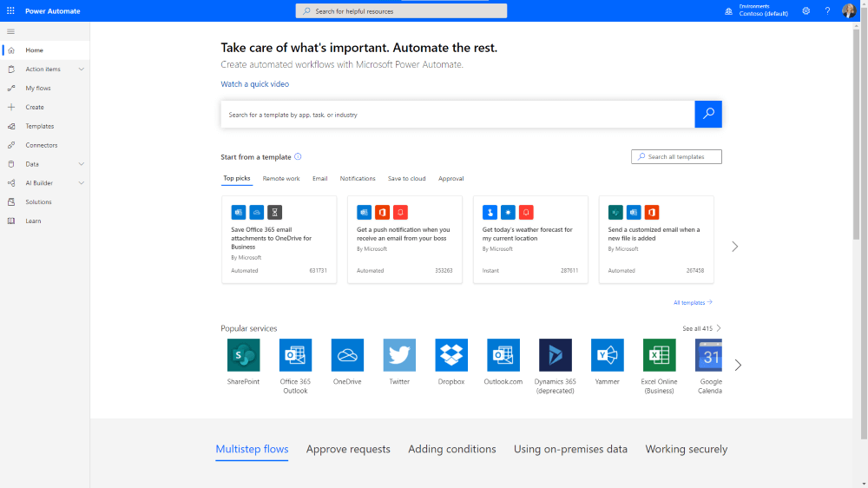Select the Twitter service icon
Image resolution: width=868 pixels, height=488 pixels.
[x=399, y=355]
